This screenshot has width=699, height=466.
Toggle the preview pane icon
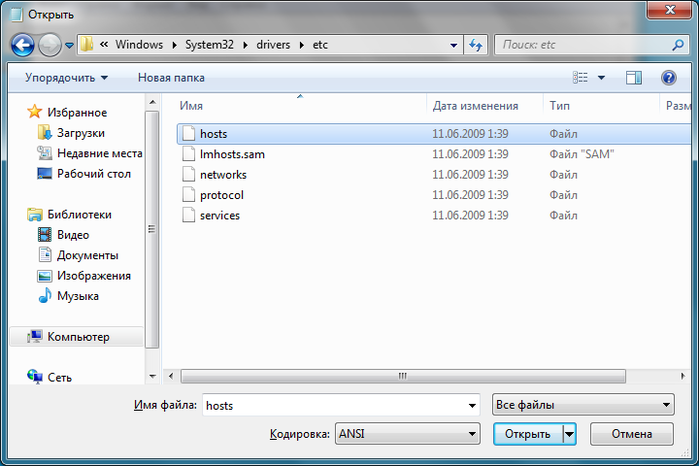click(633, 78)
